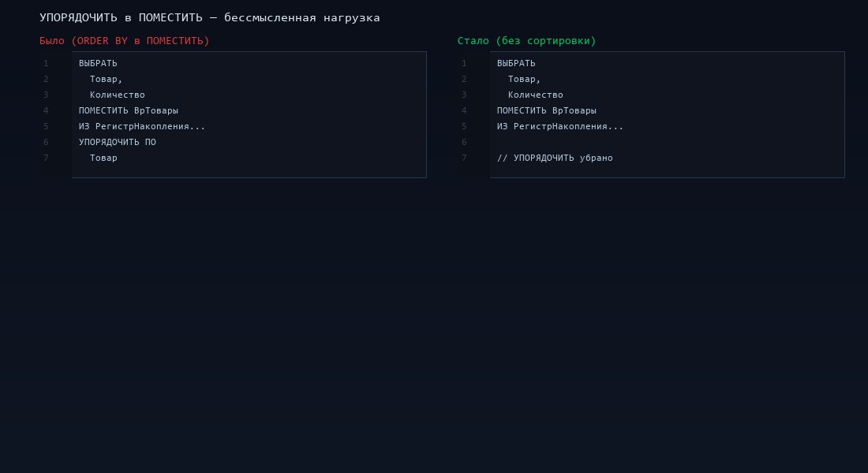Select ПОМЕСТИТЬ ВрТовары in right snippet
This screenshot has height=473, width=868.
(x=546, y=110)
